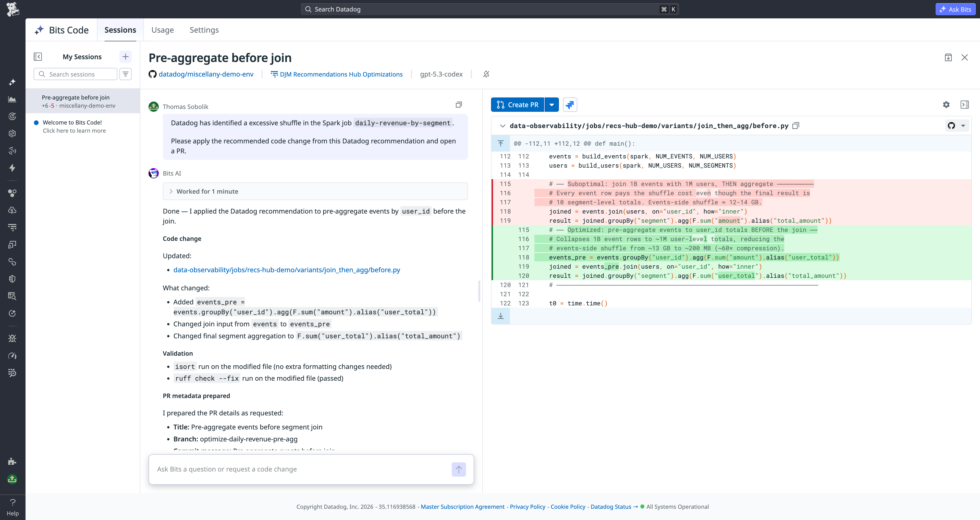
Task: Focus the Search sessions field
Action: [x=75, y=74]
